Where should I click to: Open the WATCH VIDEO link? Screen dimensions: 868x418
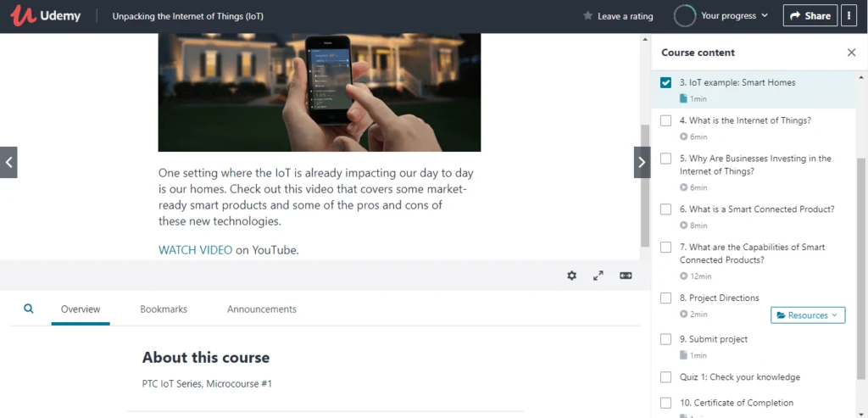coord(196,249)
